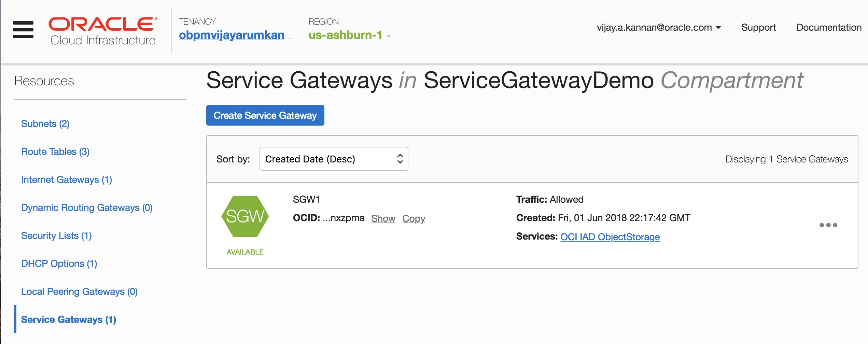Open the obpmvijayarumkan tenancy link
This screenshot has height=344, width=868.
click(x=232, y=35)
